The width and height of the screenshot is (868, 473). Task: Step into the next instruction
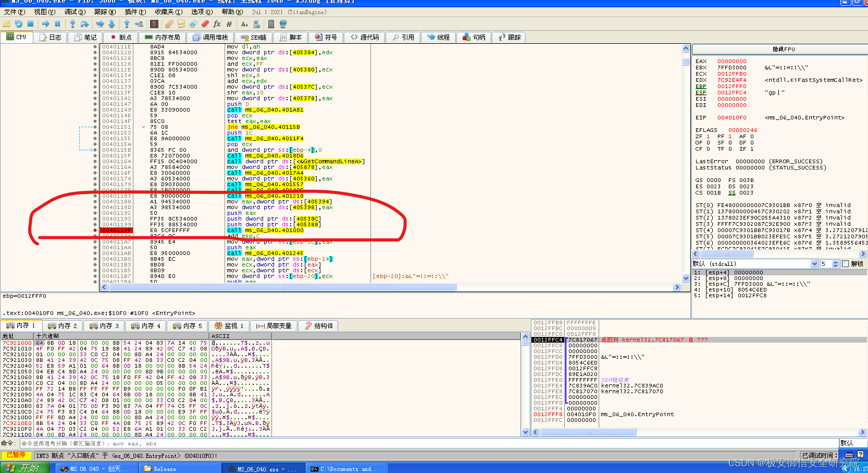[72, 24]
